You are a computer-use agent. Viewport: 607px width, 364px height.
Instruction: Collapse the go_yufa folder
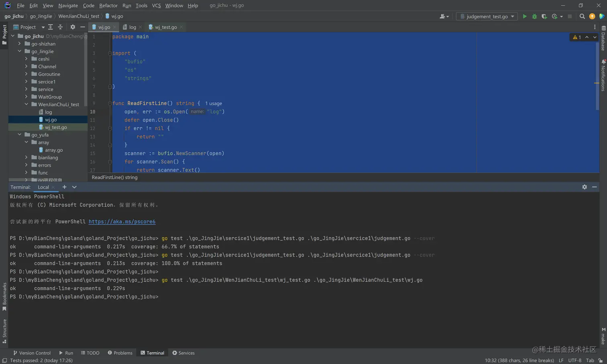click(19, 135)
